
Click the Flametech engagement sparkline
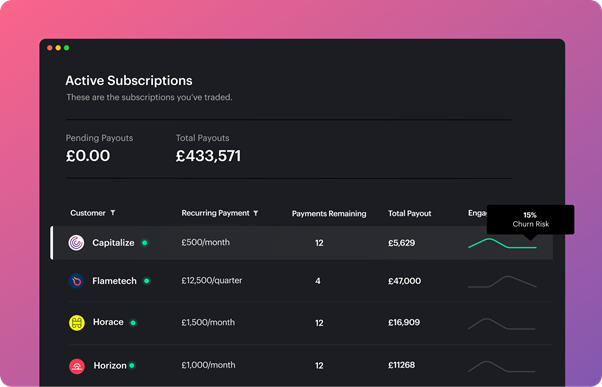point(502,282)
